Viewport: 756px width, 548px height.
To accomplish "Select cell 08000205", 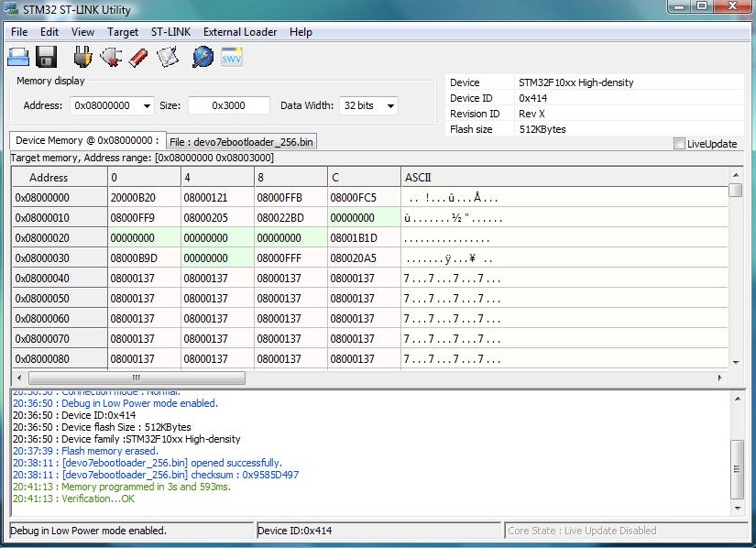I will pos(217,218).
